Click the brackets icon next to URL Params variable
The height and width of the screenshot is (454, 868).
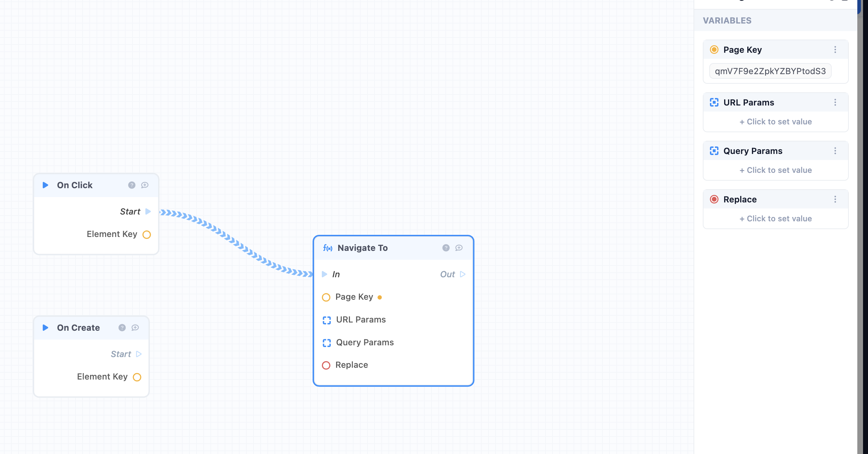coord(714,102)
